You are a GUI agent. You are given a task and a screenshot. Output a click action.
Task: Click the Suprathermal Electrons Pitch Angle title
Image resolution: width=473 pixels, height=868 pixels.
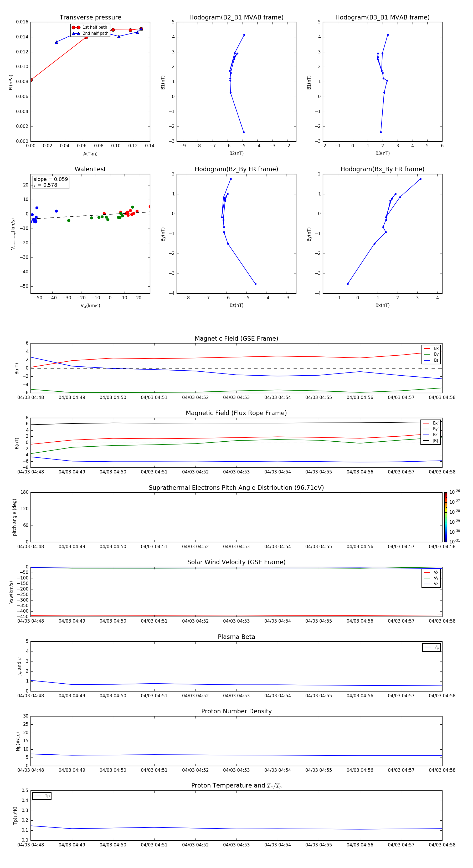click(x=236, y=488)
